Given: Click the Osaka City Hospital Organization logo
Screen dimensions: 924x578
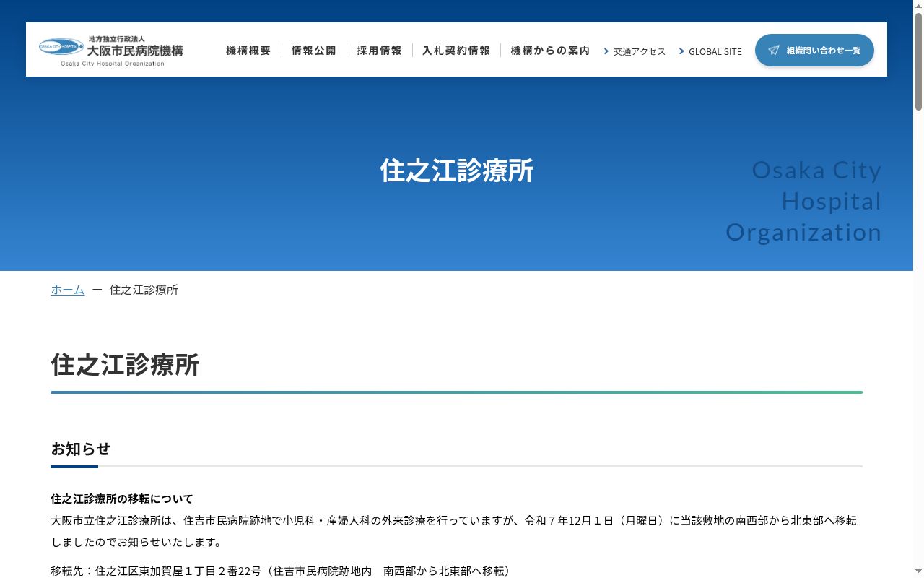Looking at the screenshot, I should tap(111, 51).
